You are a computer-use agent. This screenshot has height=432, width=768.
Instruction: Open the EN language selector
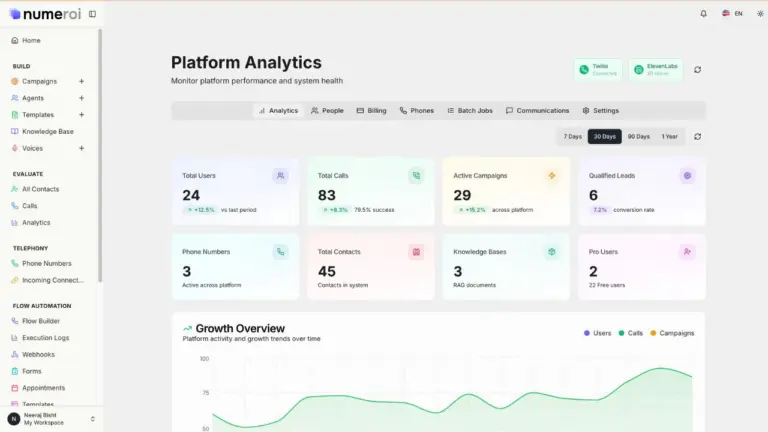[x=733, y=14]
